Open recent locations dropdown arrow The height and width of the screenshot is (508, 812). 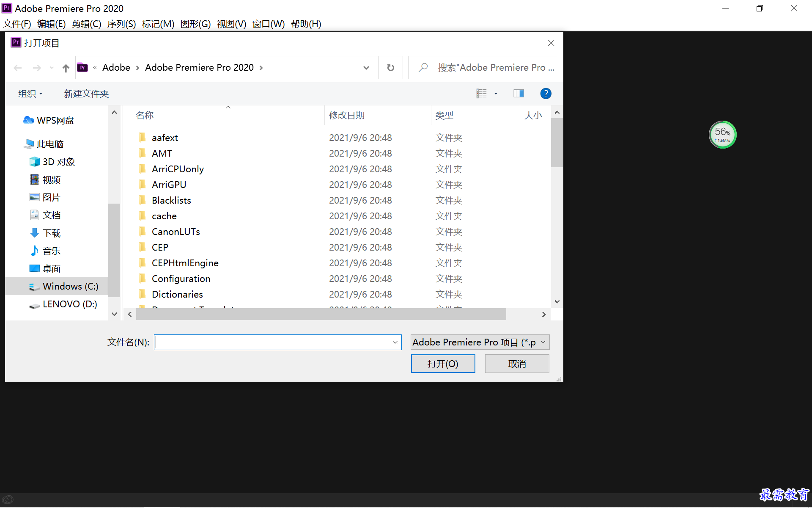52,68
